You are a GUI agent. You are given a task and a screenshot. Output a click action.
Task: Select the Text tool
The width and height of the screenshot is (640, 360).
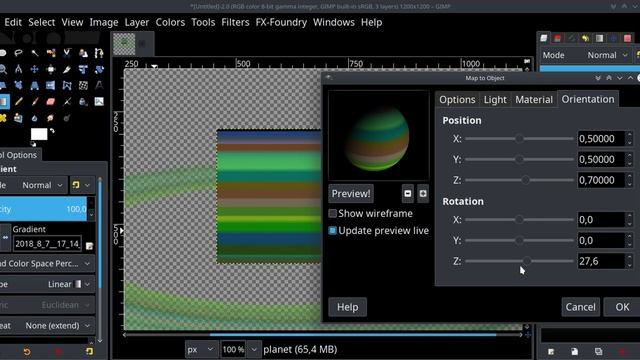(99, 85)
